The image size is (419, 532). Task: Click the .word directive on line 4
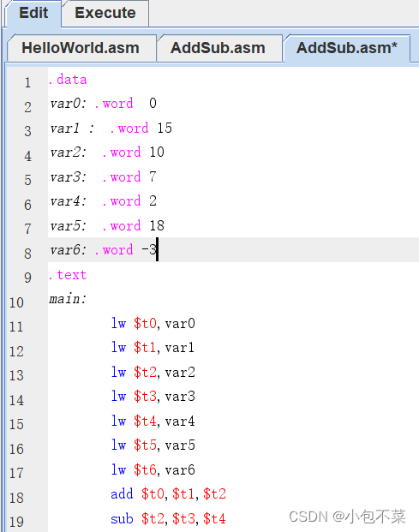(x=122, y=152)
